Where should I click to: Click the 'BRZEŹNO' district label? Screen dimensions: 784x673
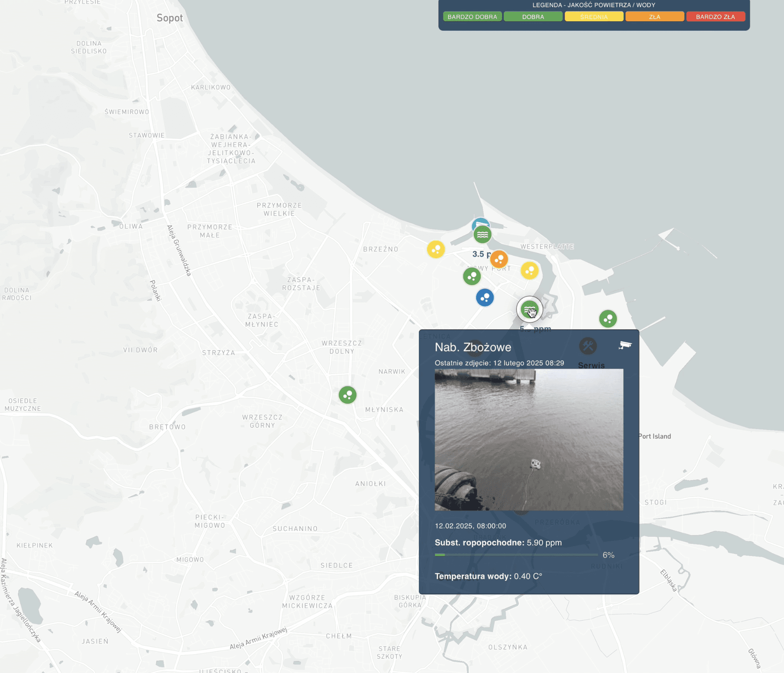tap(381, 249)
